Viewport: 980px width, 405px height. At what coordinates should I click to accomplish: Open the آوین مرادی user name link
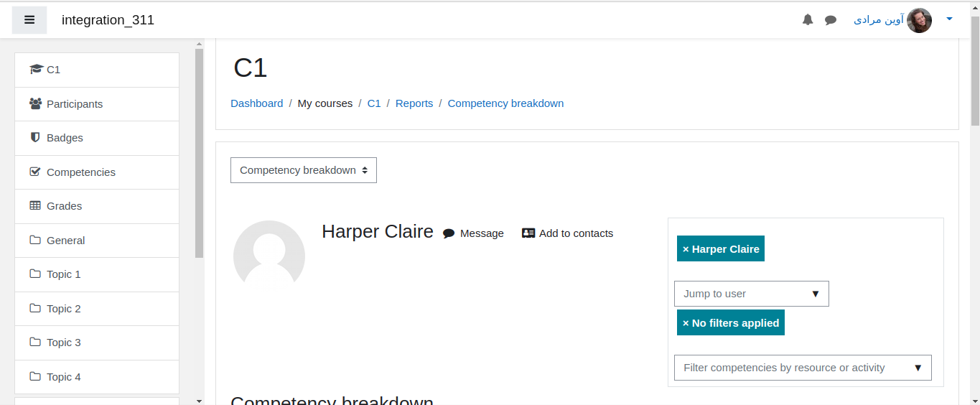[x=878, y=20]
